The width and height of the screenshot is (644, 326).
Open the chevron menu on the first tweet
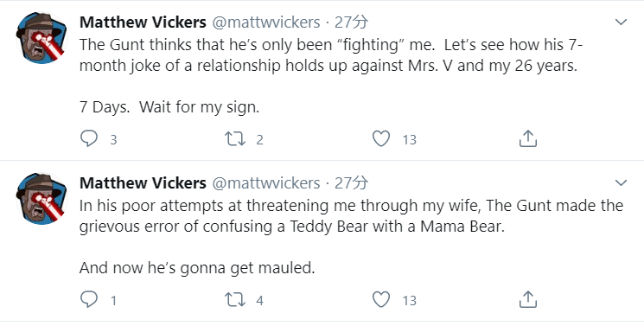[x=621, y=22]
